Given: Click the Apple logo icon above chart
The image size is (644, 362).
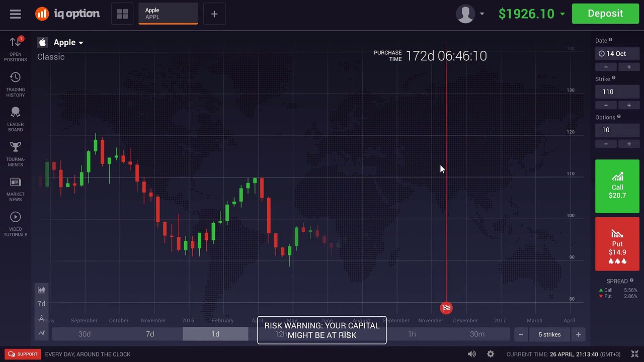Looking at the screenshot, I should pos(42,42).
